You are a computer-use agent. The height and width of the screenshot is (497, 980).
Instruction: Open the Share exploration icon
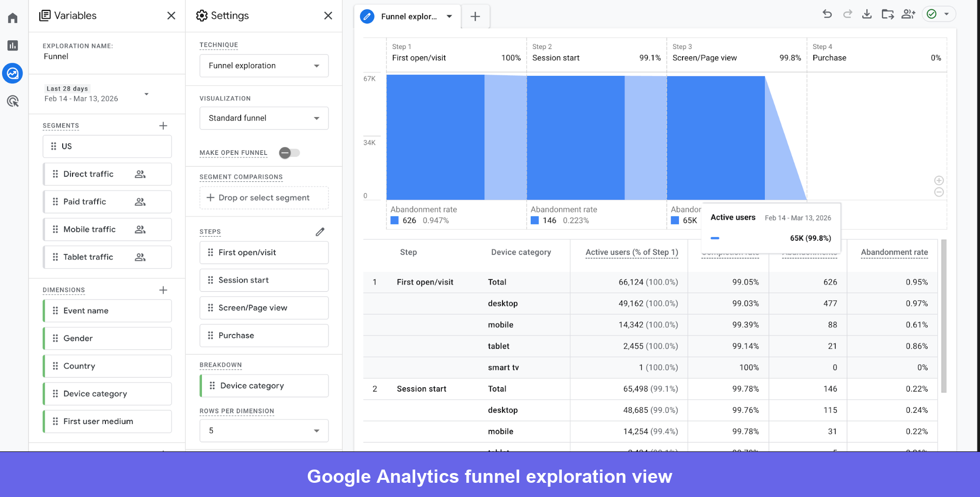click(x=908, y=14)
